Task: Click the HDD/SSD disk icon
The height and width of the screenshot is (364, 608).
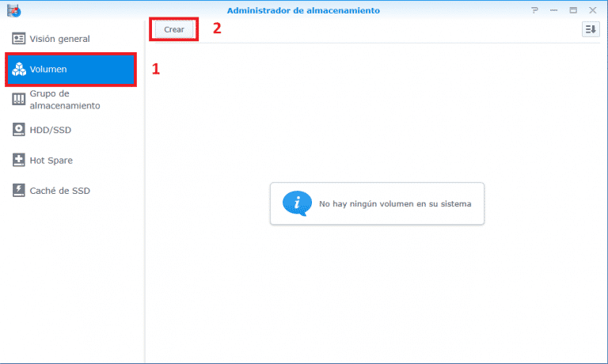Action: 19,130
